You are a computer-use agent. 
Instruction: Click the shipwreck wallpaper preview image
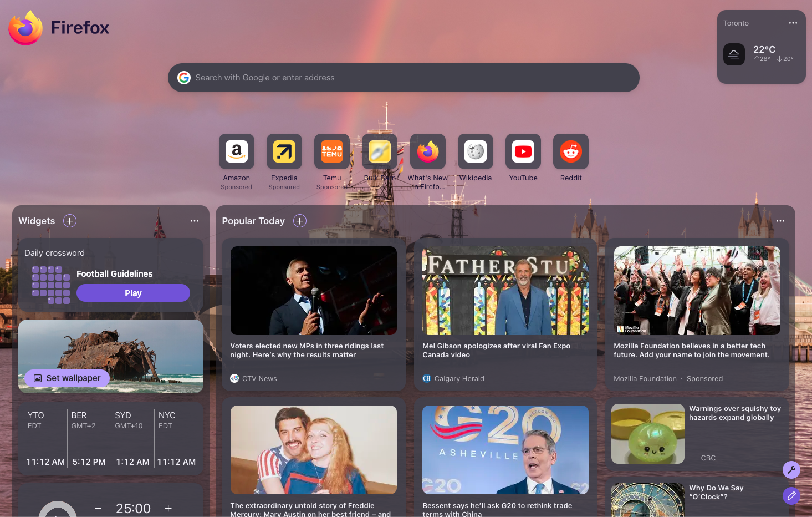[x=111, y=356]
